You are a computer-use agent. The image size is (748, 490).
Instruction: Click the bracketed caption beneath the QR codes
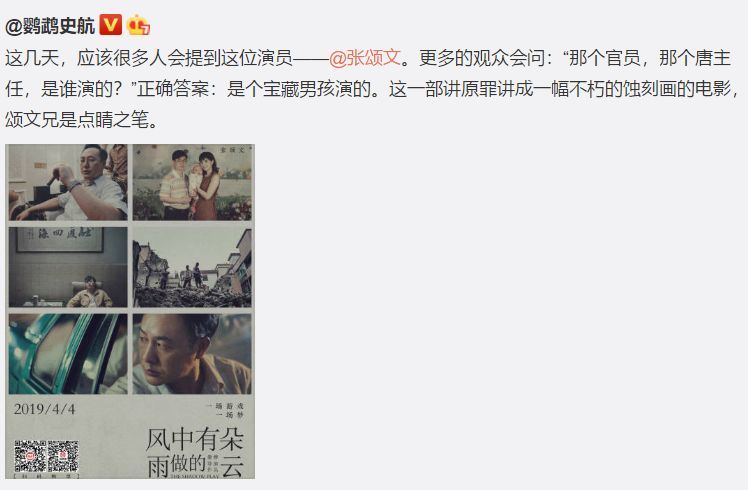[x=46, y=476]
